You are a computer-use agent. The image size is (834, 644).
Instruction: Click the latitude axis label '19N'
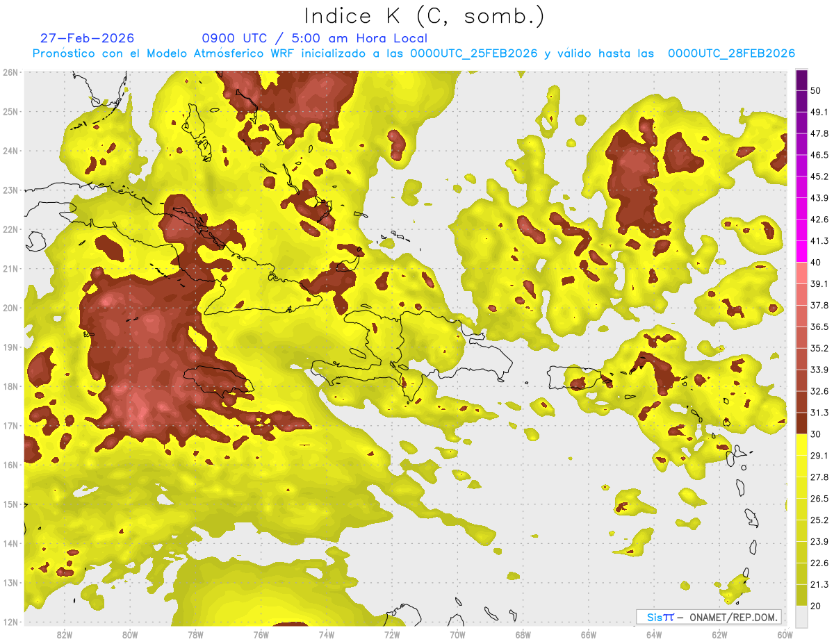[x=10, y=347]
